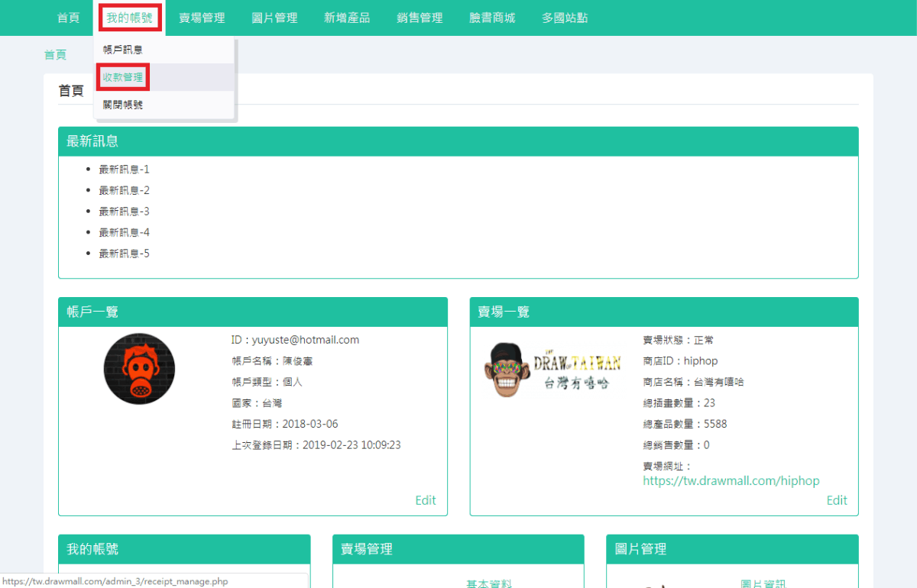The image size is (917, 588).
Task: Open the shop URL tw.drawmall.com/hiphop
Action: tap(731, 480)
